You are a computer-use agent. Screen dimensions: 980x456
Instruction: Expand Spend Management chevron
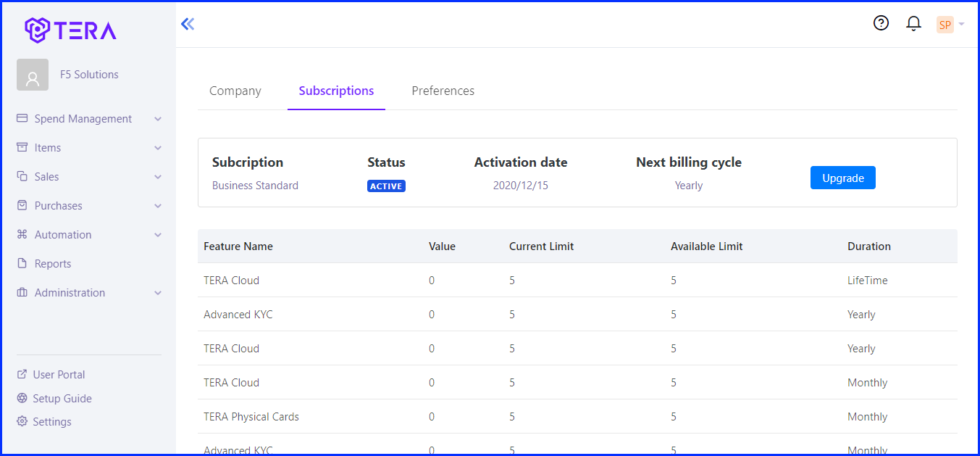click(158, 119)
